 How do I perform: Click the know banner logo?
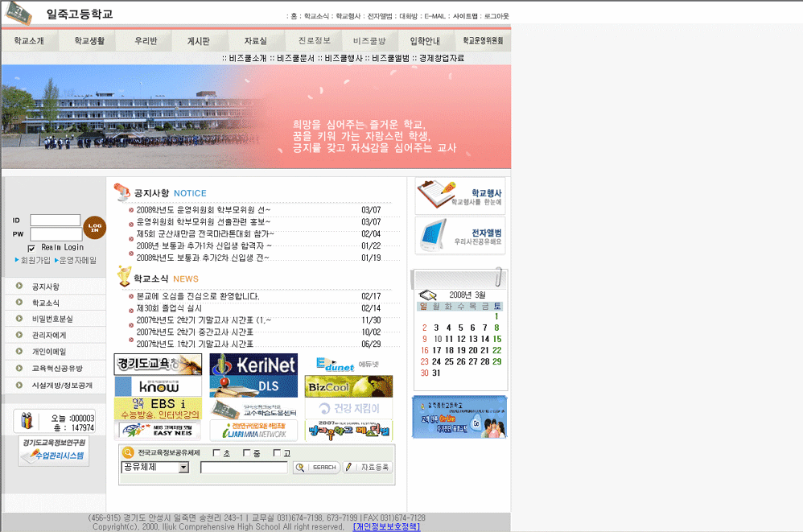158,386
